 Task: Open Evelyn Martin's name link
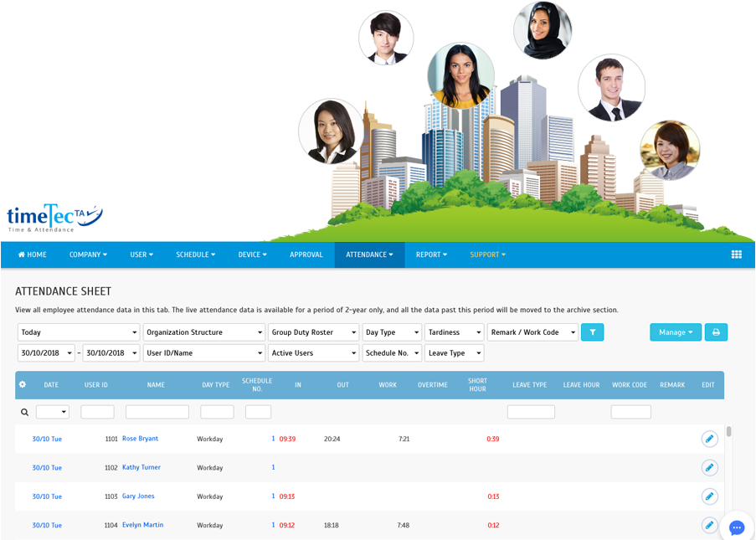tap(142, 525)
